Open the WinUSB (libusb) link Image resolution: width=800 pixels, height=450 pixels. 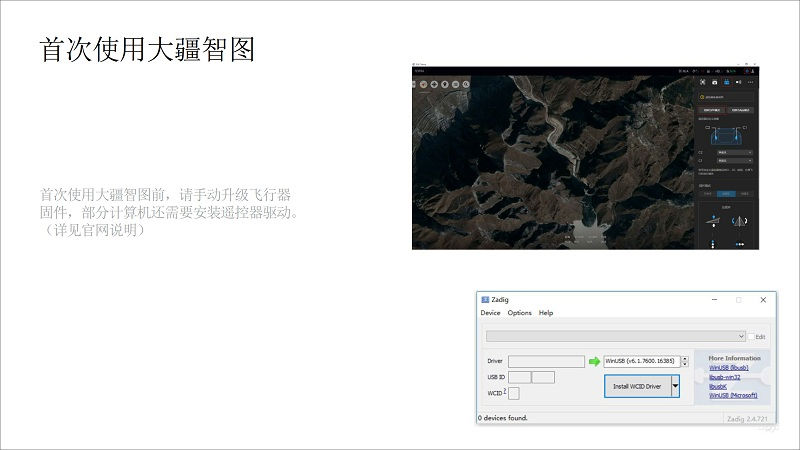coord(728,367)
